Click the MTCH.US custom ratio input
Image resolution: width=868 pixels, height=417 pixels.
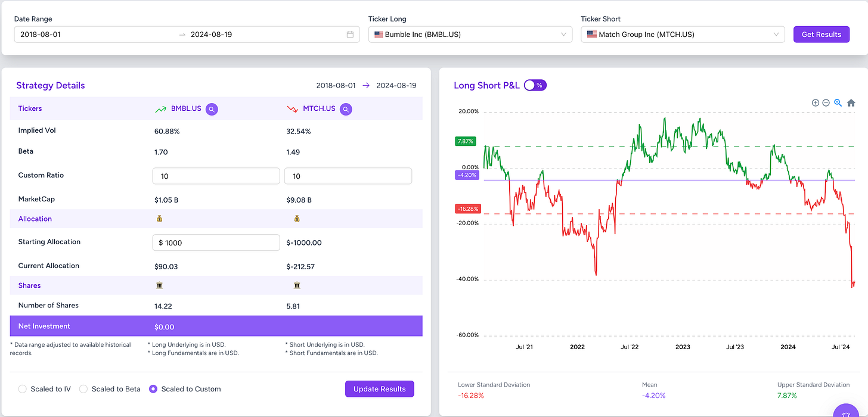348,176
